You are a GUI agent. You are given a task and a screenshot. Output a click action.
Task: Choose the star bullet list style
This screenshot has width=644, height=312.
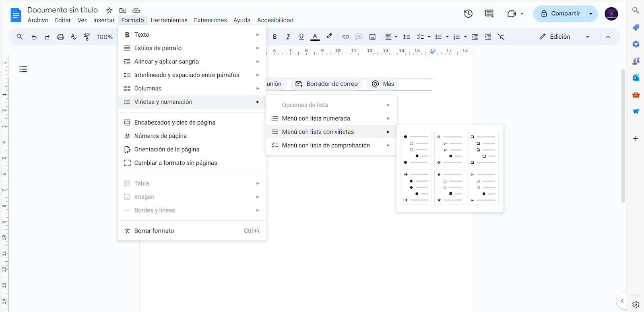(450, 187)
